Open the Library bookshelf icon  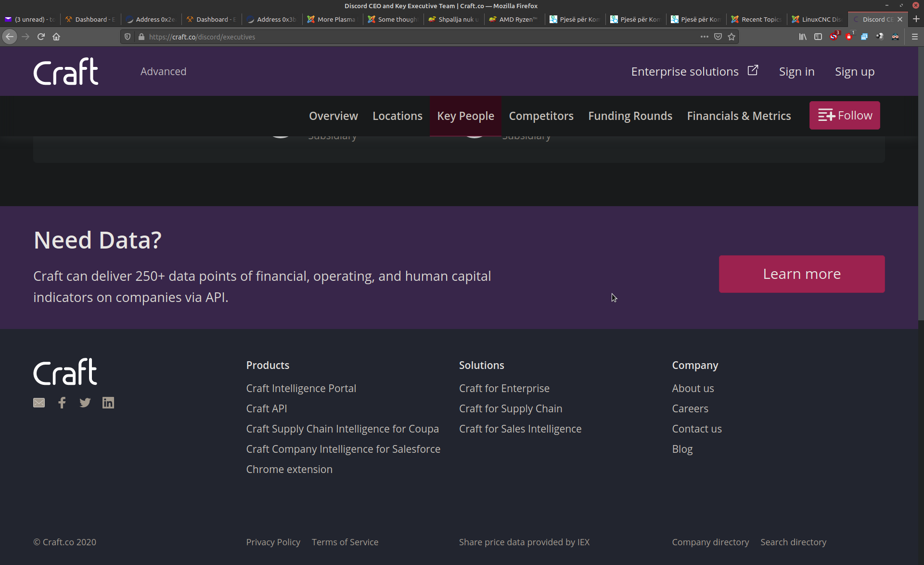(803, 37)
